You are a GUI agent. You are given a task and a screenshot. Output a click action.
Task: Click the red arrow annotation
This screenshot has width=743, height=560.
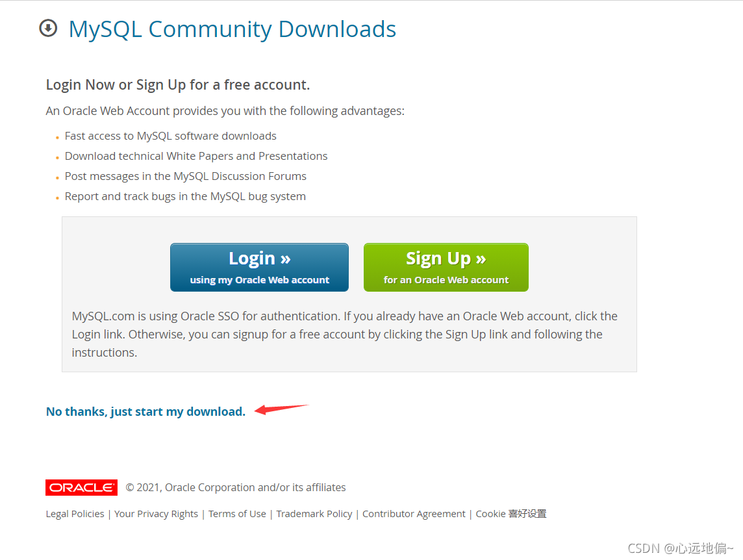coord(281,409)
